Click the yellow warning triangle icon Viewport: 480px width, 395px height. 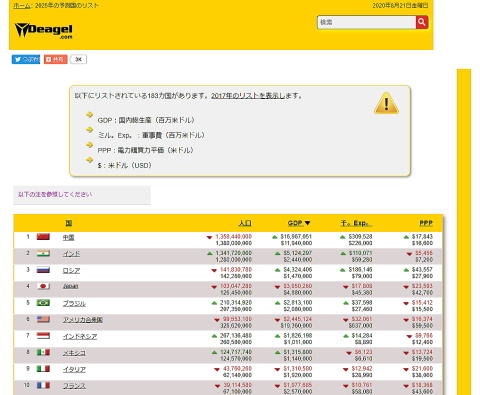coord(386,103)
